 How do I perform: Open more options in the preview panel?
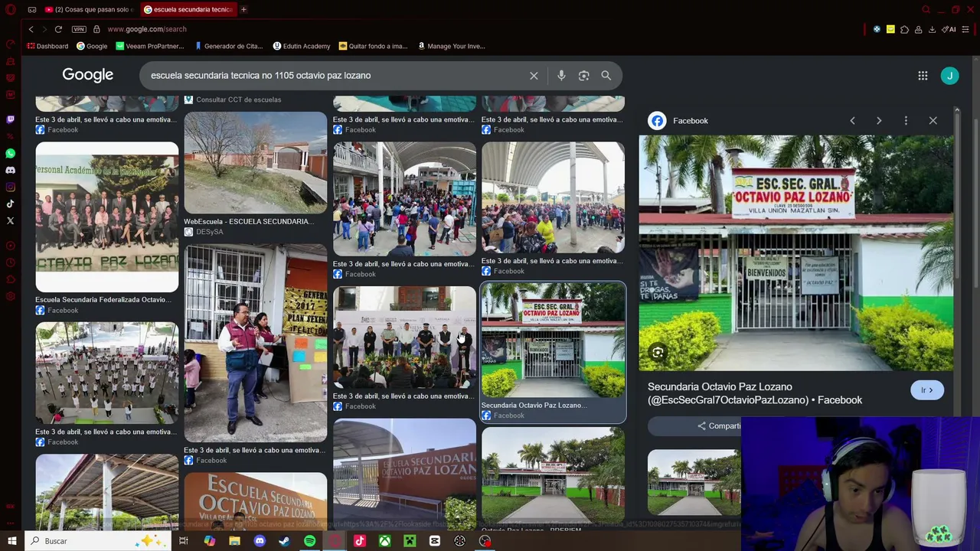tap(906, 121)
